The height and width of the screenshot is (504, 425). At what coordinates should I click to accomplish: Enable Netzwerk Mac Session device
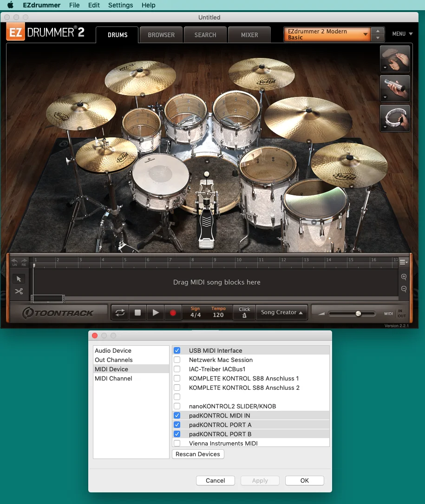tap(177, 360)
